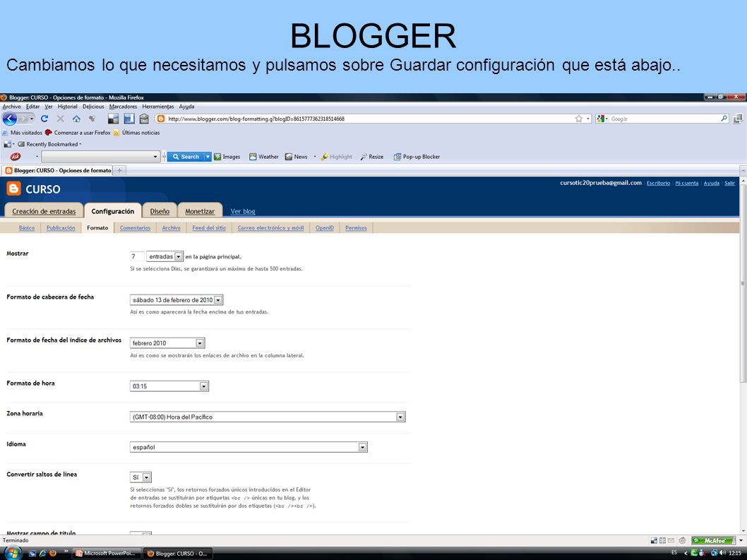Bookmark page with the star icon
Screen dimensions: 747x560
coord(579,119)
